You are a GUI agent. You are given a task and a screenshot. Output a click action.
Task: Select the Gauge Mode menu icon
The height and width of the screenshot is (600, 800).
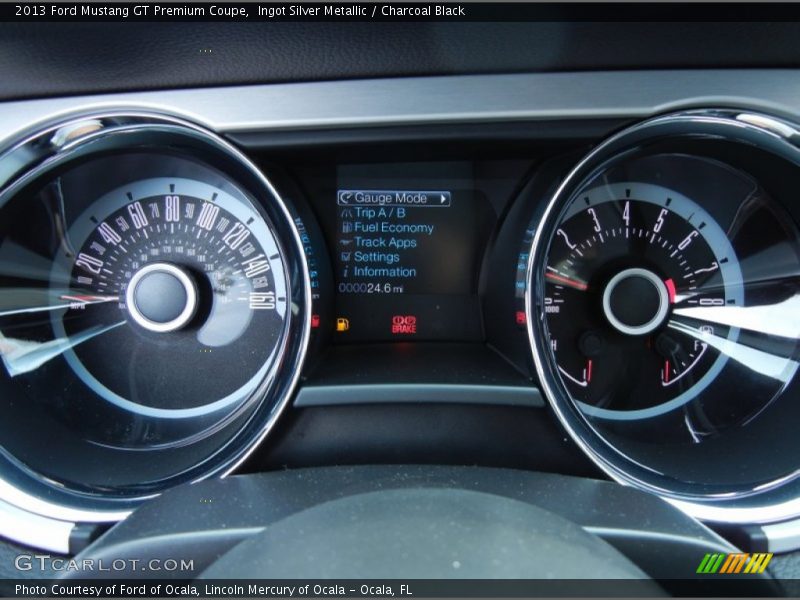pos(345,197)
